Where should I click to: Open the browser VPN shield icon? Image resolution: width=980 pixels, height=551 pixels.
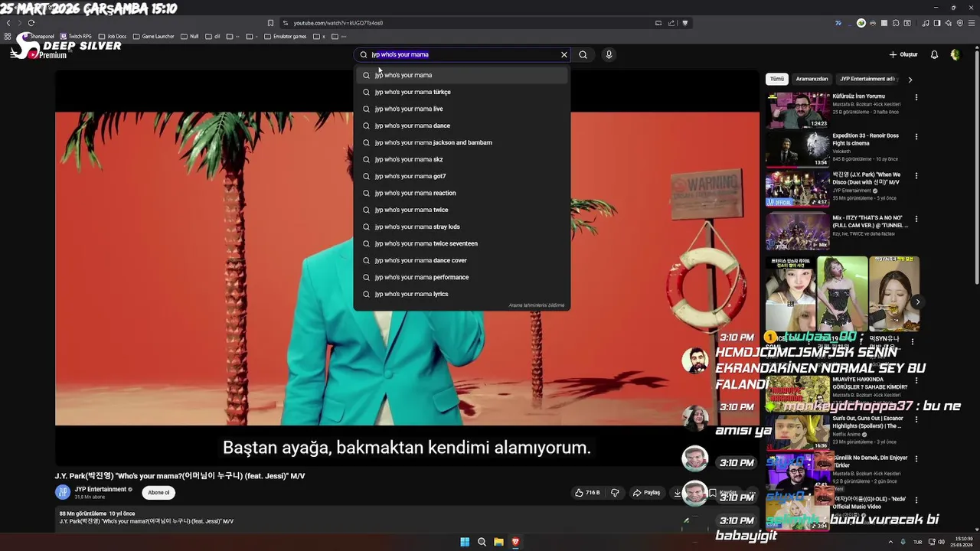click(x=960, y=23)
